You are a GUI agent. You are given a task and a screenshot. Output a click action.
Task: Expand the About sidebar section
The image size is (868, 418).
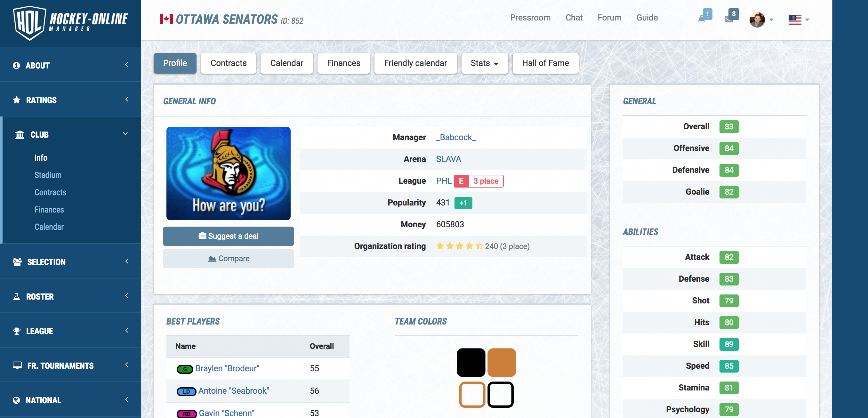(127, 65)
